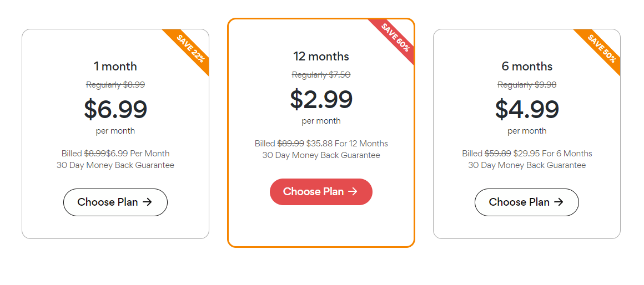Click Choose Plan for 6 months plan

pyautogui.click(x=526, y=202)
